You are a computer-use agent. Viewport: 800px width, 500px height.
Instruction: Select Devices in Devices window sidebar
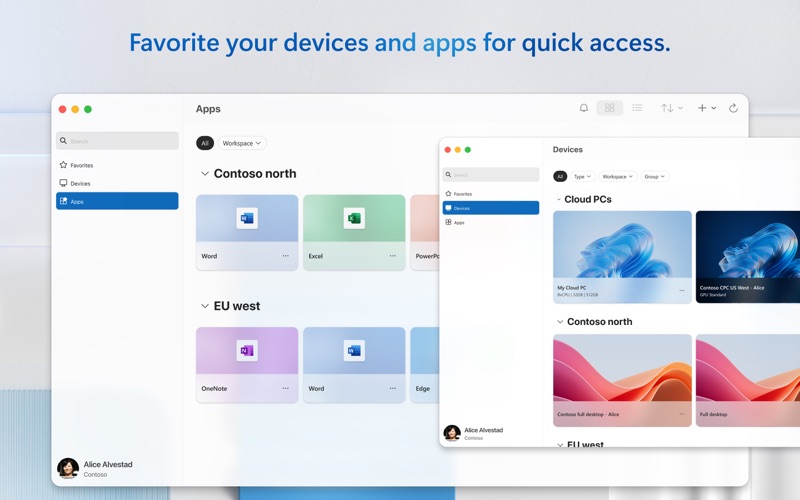point(491,208)
